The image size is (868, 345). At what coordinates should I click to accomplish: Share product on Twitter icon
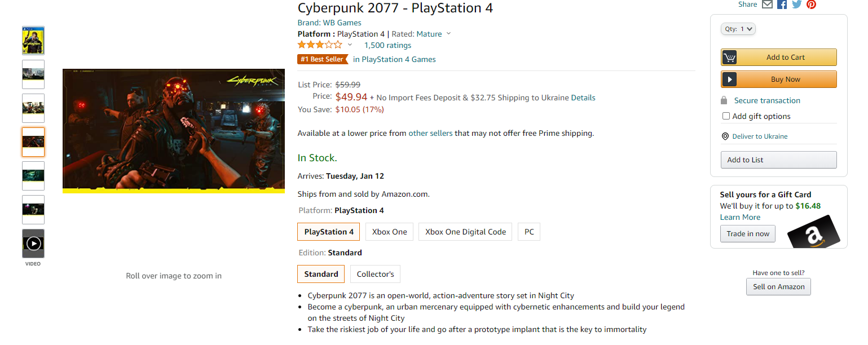pyautogui.click(x=796, y=5)
